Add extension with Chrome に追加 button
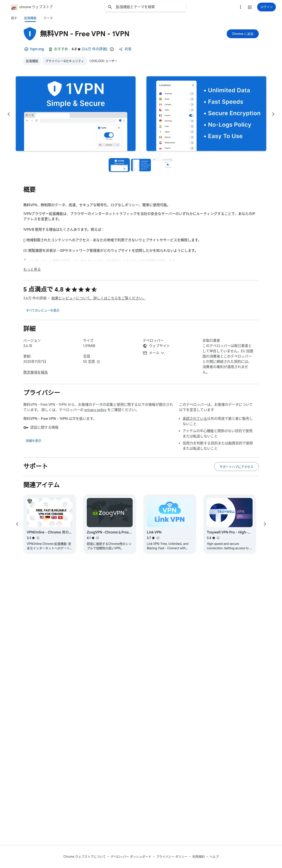 (x=242, y=34)
